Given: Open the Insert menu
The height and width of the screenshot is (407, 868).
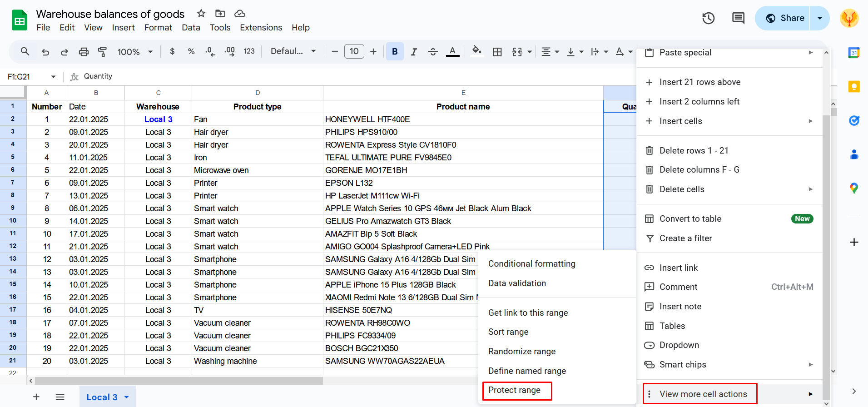Looking at the screenshot, I should coord(124,28).
